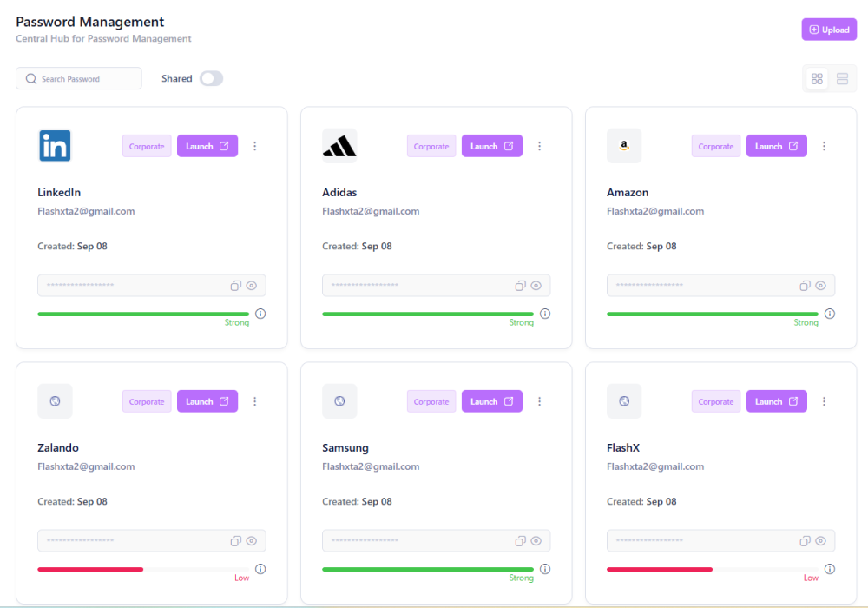Open the LinkedIn card three-dot menu
The image size is (868, 608).
click(255, 146)
